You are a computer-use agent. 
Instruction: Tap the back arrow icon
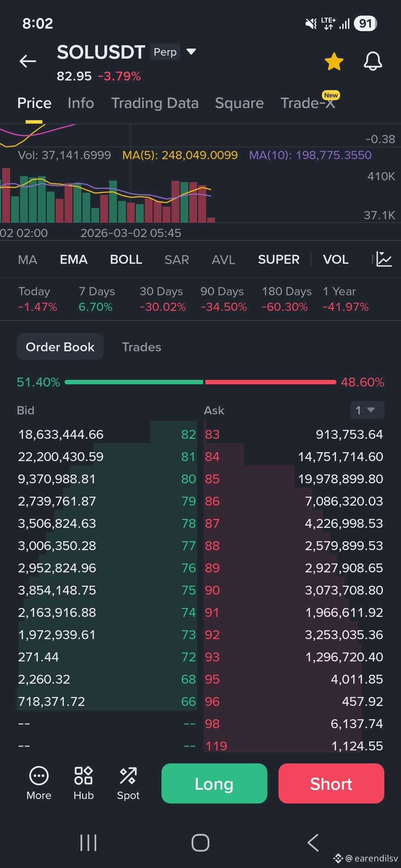pos(28,61)
